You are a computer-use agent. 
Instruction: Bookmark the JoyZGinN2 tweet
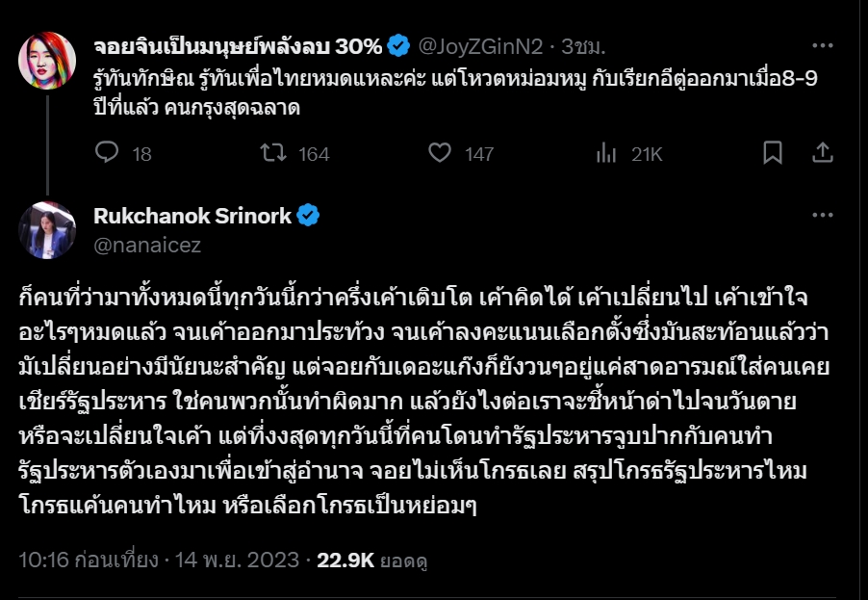(773, 152)
